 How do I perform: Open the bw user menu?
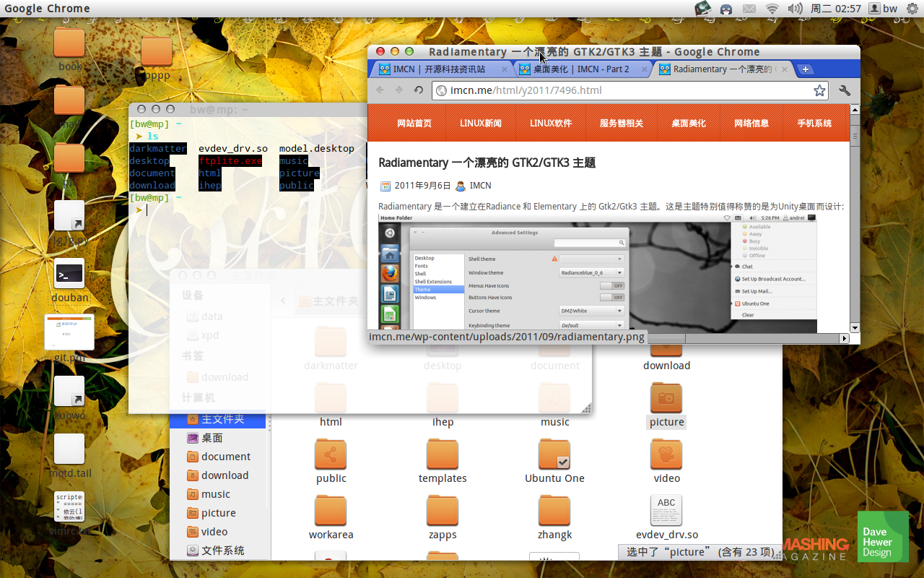[x=884, y=9]
